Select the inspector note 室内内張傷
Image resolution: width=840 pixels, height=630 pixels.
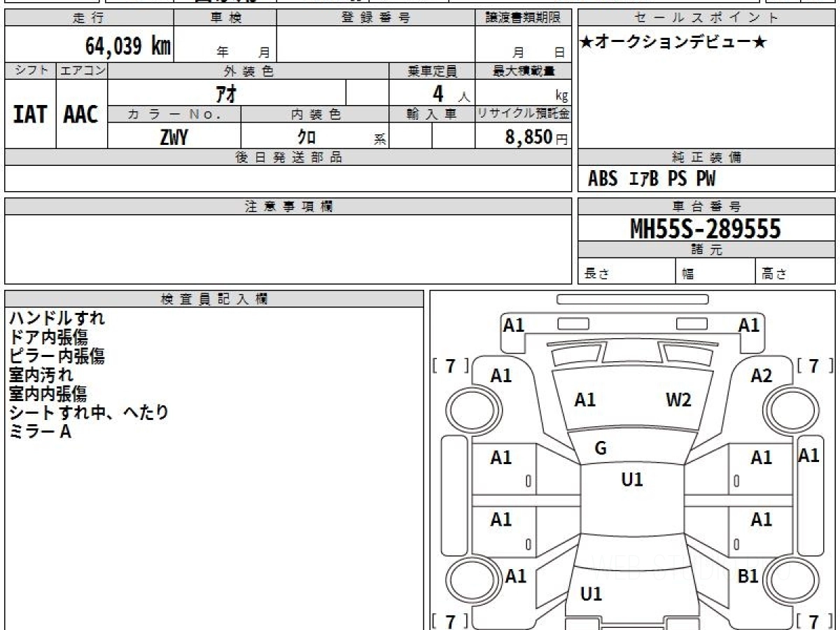[48, 393]
